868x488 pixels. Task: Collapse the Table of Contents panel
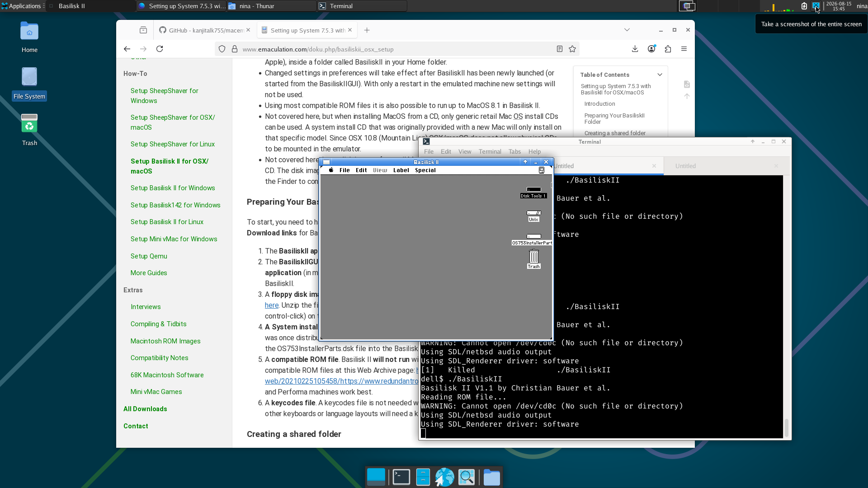pos(660,75)
